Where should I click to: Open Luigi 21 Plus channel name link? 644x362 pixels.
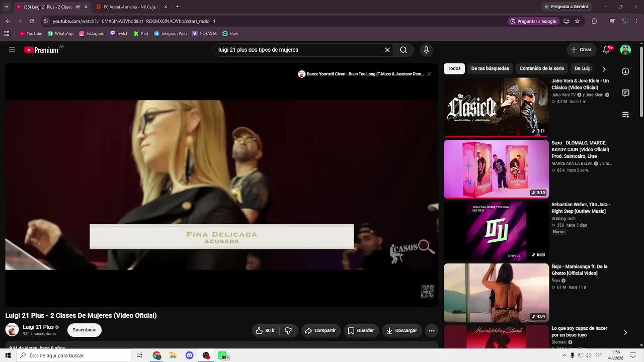click(38, 327)
